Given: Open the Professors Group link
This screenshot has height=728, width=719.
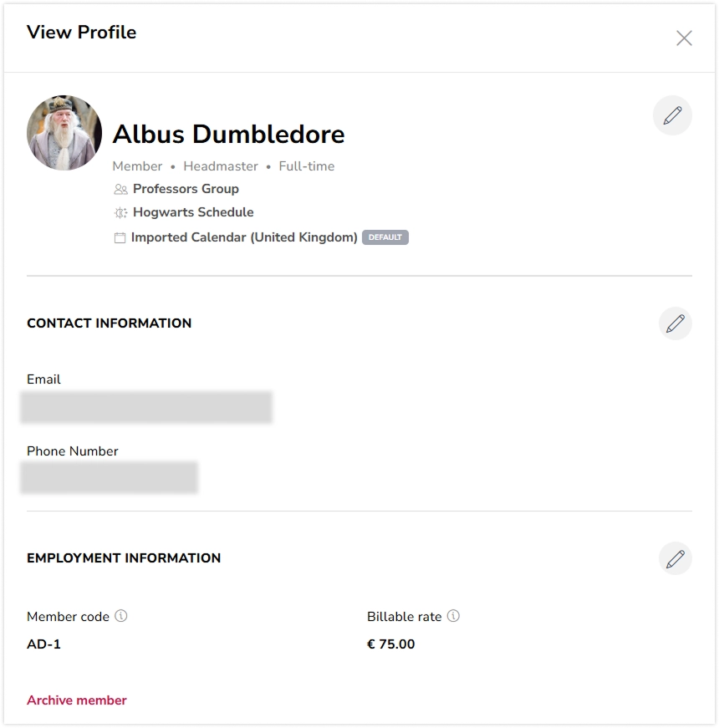Looking at the screenshot, I should 186,189.
